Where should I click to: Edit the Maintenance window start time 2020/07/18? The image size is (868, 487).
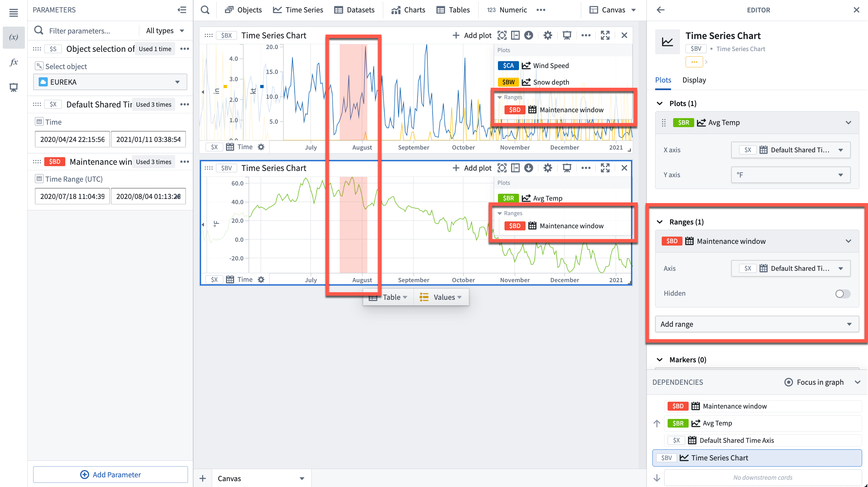click(72, 196)
